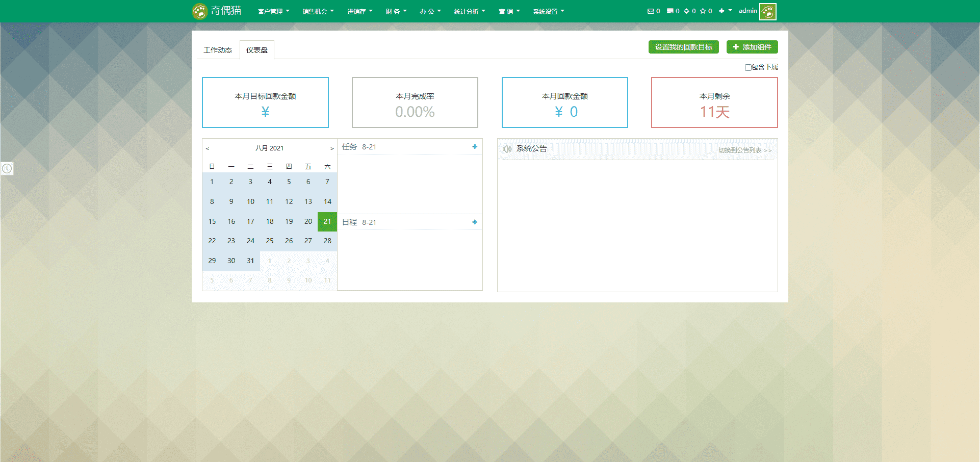
Task: Click 设置我的回款目标 button
Action: (684, 47)
